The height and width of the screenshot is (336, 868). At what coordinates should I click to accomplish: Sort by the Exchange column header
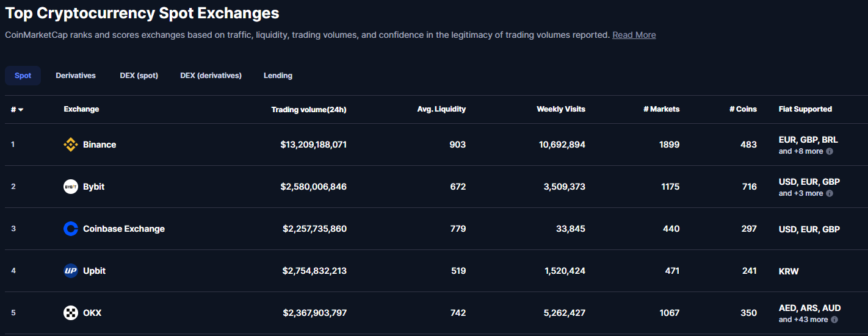pyautogui.click(x=81, y=109)
